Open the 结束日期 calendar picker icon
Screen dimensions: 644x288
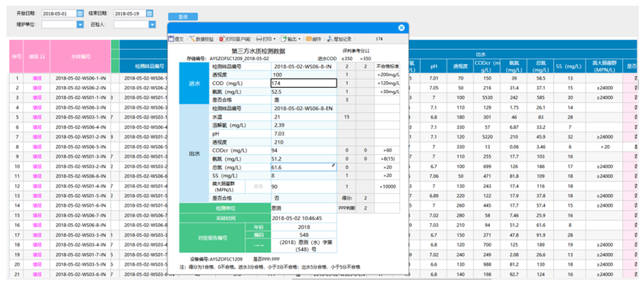pos(150,13)
